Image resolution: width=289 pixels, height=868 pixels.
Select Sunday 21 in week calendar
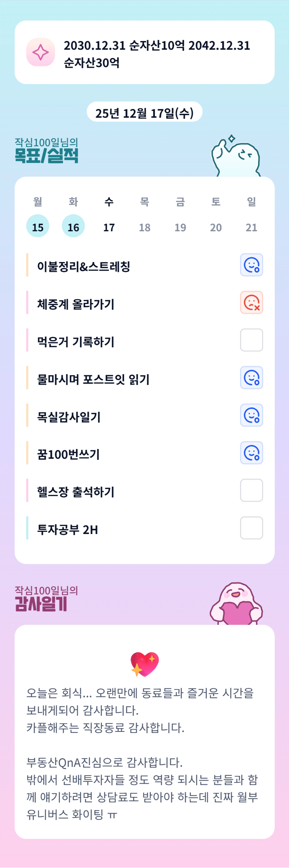coord(251,227)
